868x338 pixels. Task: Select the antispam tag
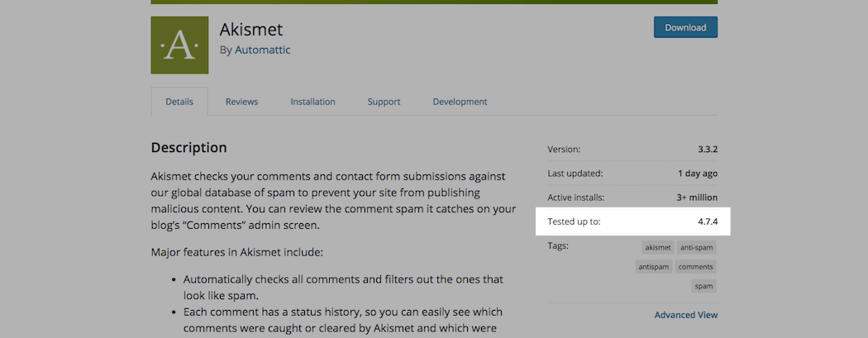654,267
